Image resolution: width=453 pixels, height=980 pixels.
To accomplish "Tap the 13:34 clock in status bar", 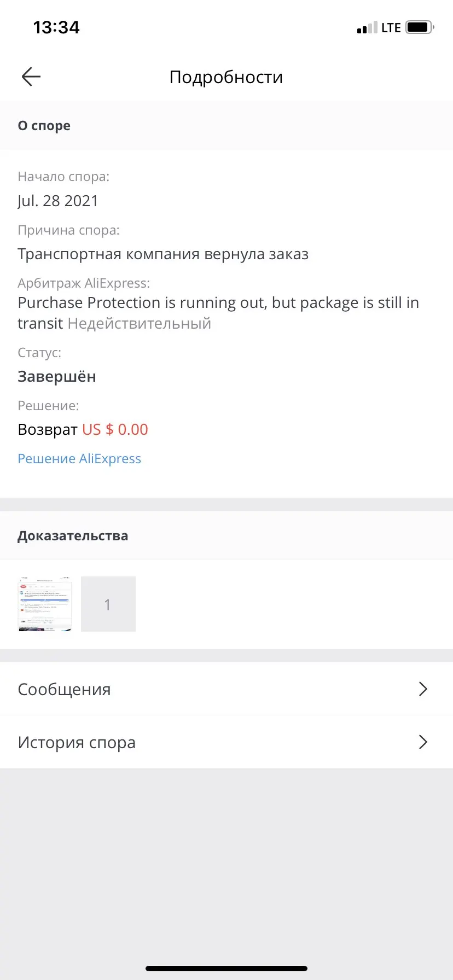I will (x=56, y=27).
